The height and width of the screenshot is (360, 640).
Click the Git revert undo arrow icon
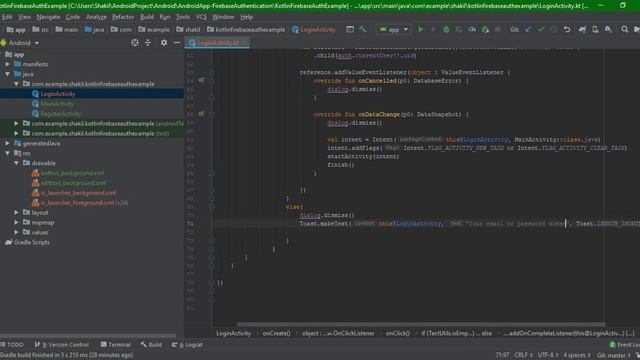[567, 29]
